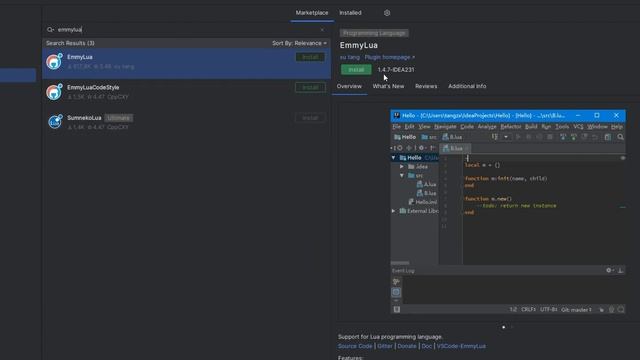Click the SumnekoLua plugin logo icon

[x=54, y=122]
